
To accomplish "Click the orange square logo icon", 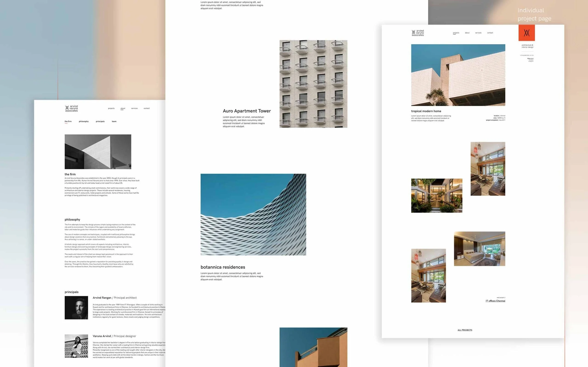I will point(526,33).
